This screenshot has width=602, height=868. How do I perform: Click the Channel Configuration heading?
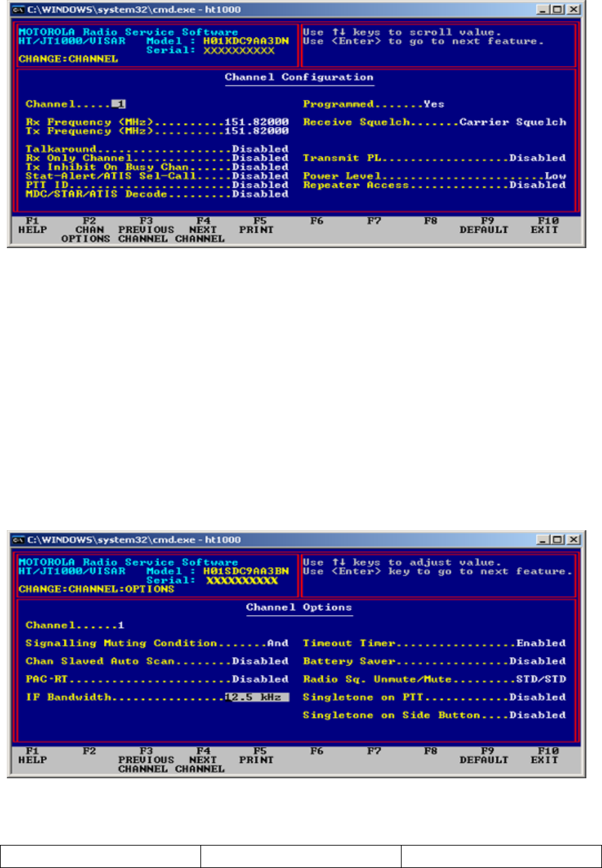299,77
